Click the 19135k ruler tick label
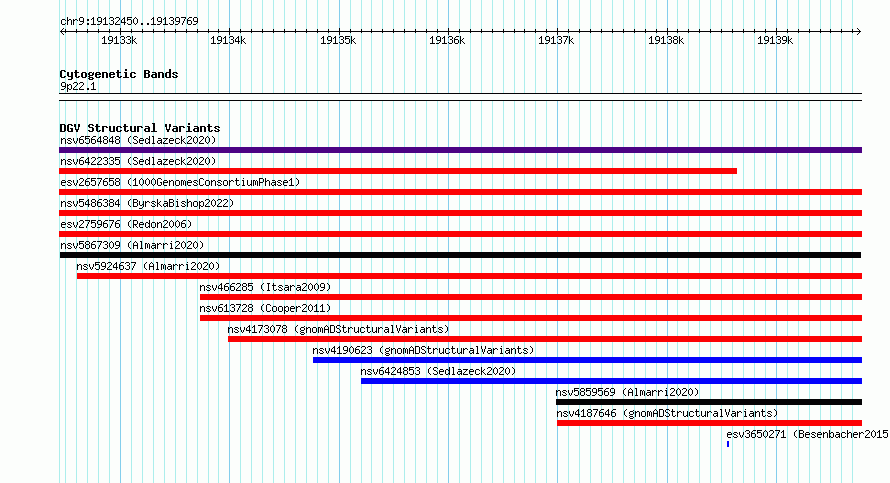 pos(338,40)
